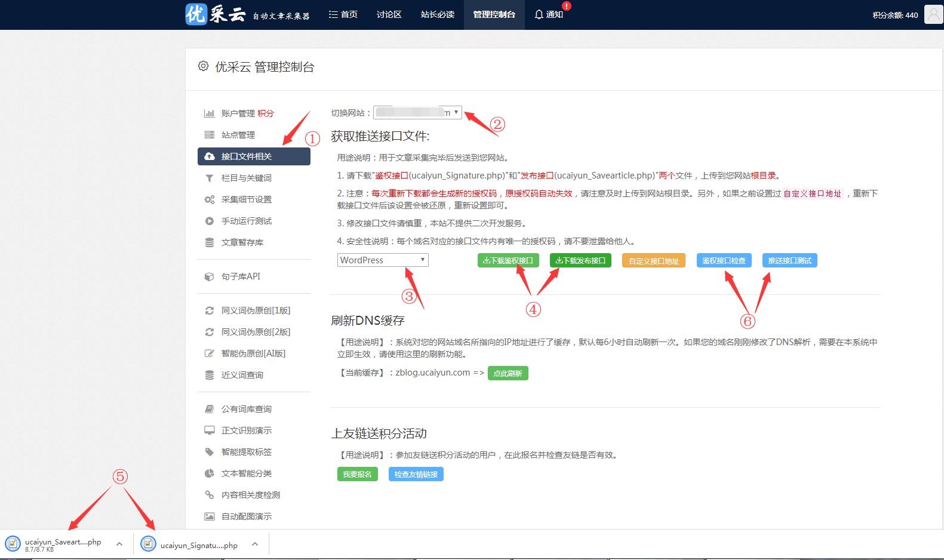The width and height of the screenshot is (944, 560).
Task: Click the notification bell icon
Action: (539, 14)
